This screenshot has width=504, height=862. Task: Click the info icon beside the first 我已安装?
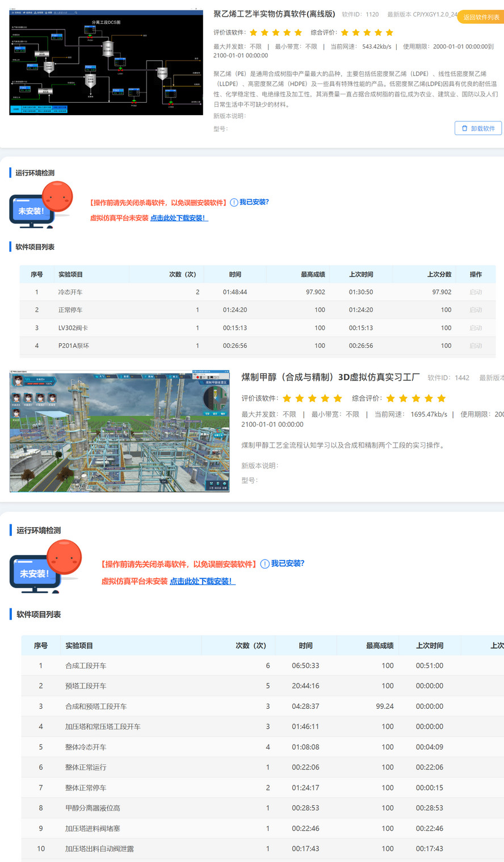[x=234, y=203]
